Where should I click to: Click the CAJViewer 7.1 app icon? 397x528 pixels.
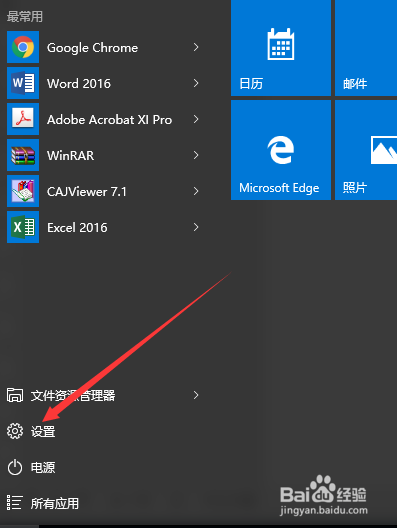click(x=23, y=191)
